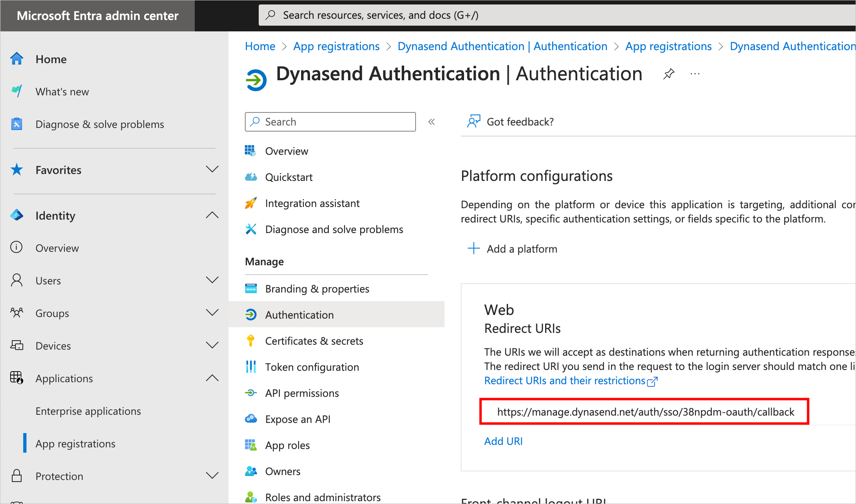Expand the Protection chevron
856x504 pixels.
[212, 475]
